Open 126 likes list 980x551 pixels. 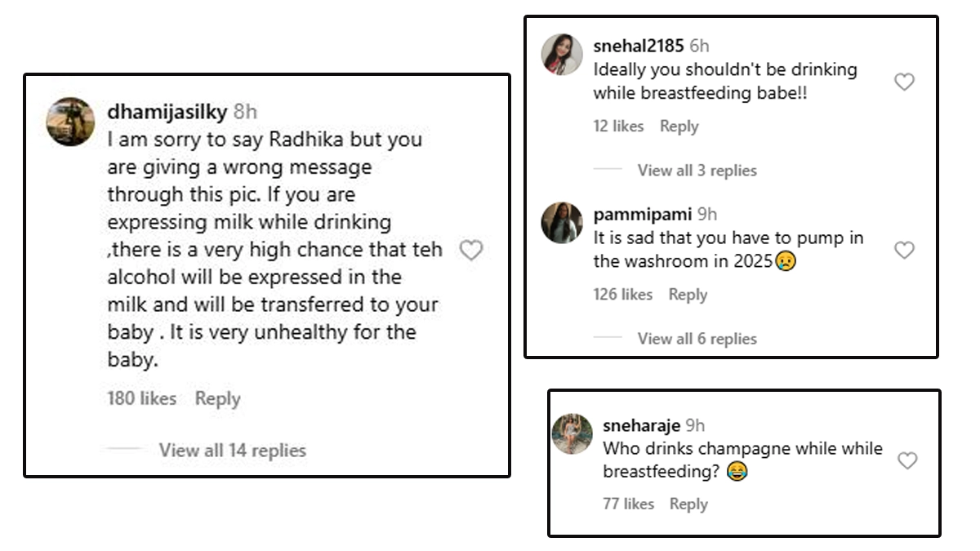[x=622, y=295]
